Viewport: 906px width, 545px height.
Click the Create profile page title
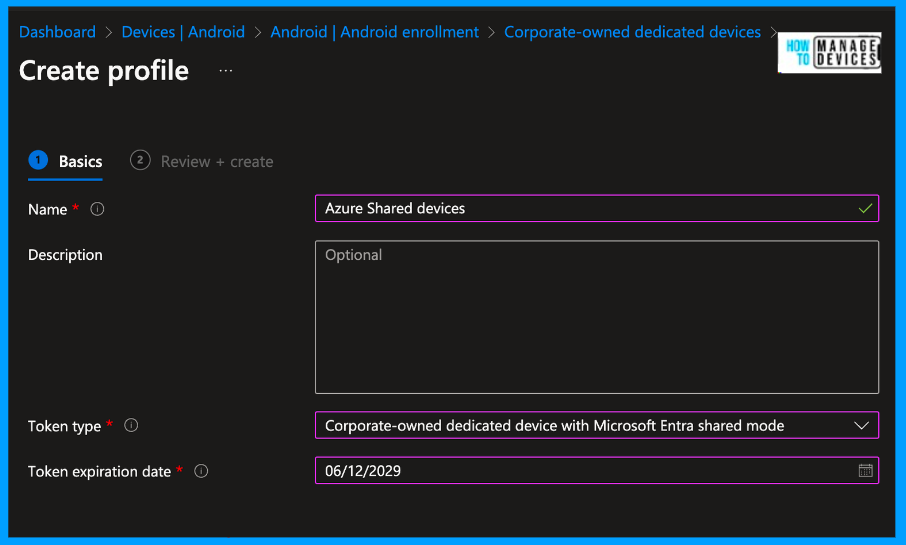(x=104, y=71)
